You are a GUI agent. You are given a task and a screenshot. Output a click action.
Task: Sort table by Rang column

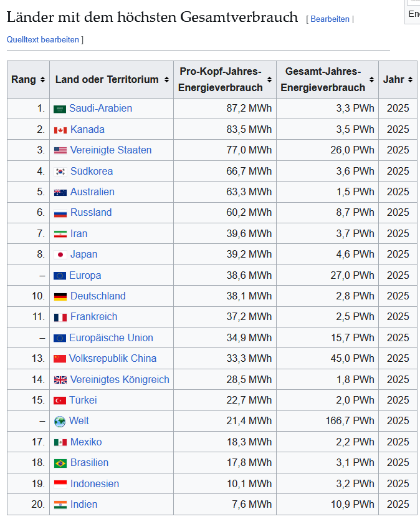point(42,80)
